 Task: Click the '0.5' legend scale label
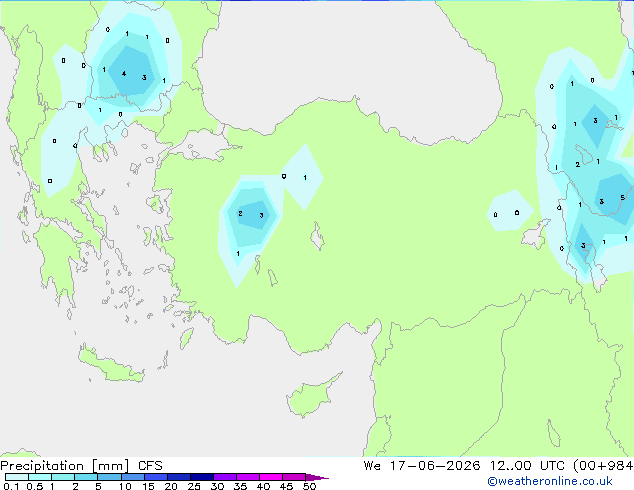[x=35, y=486]
